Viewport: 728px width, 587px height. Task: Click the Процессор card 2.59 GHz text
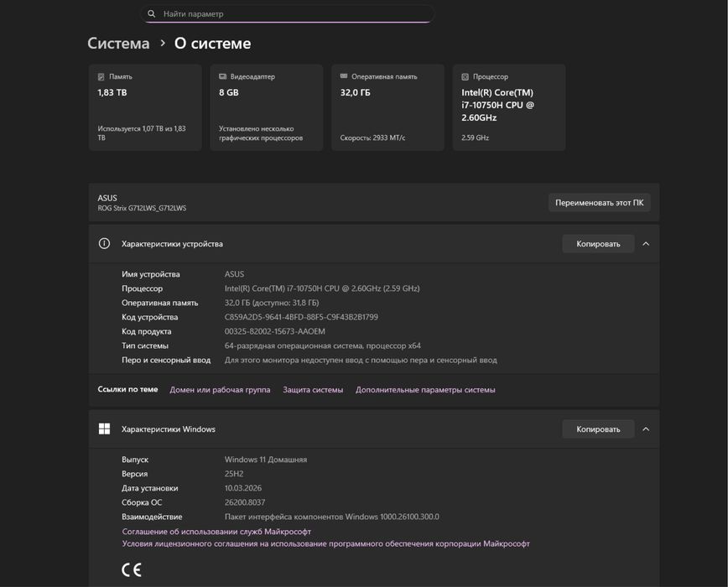tap(475, 138)
